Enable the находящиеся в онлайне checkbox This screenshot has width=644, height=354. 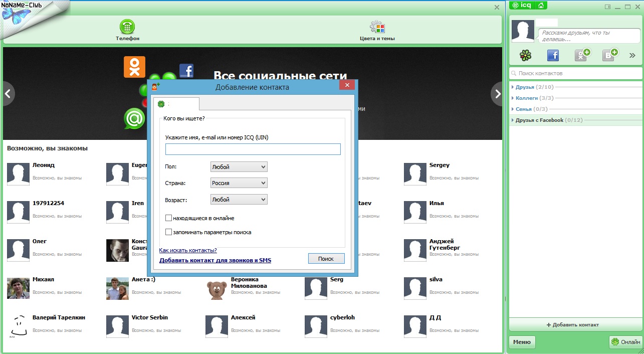168,218
